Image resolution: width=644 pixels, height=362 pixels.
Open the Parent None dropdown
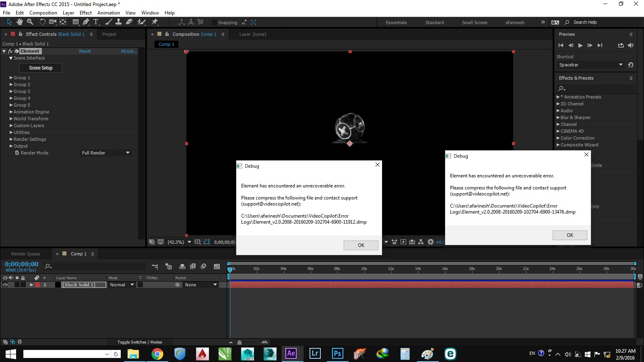pos(201,285)
